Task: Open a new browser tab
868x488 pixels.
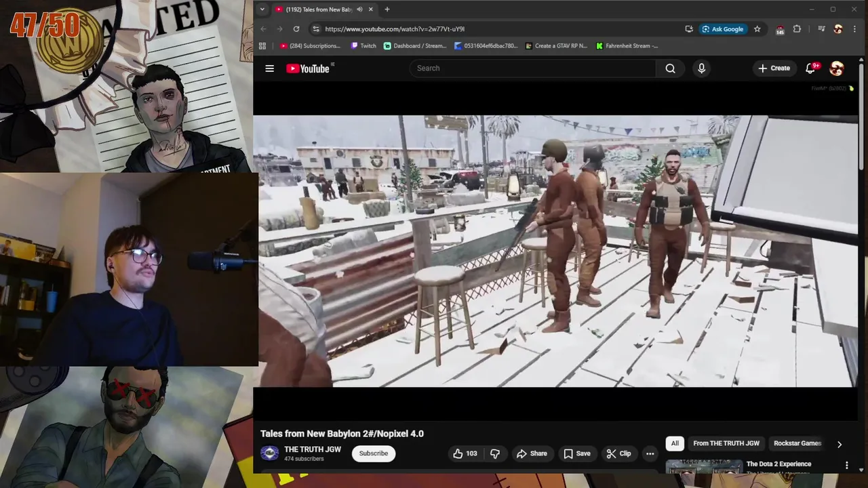Action: [x=387, y=9]
